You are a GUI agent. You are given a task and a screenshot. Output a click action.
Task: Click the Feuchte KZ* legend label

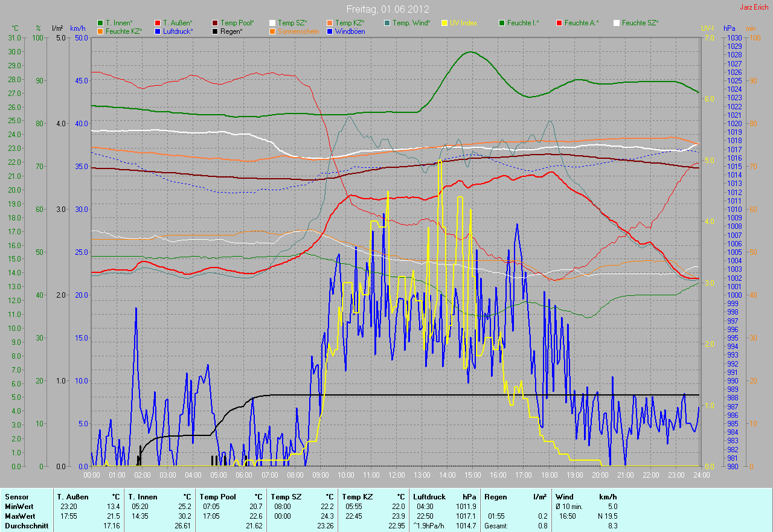tap(124, 31)
